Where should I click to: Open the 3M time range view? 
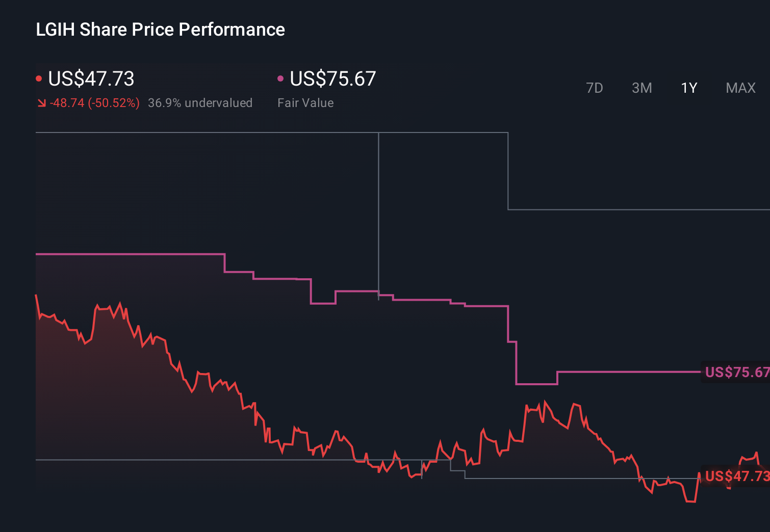point(641,88)
